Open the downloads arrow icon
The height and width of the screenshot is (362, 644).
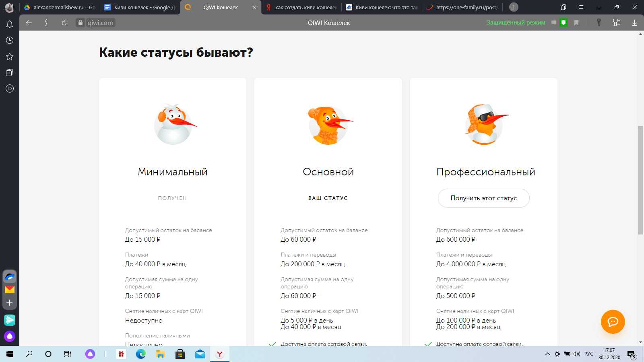point(634,23)
